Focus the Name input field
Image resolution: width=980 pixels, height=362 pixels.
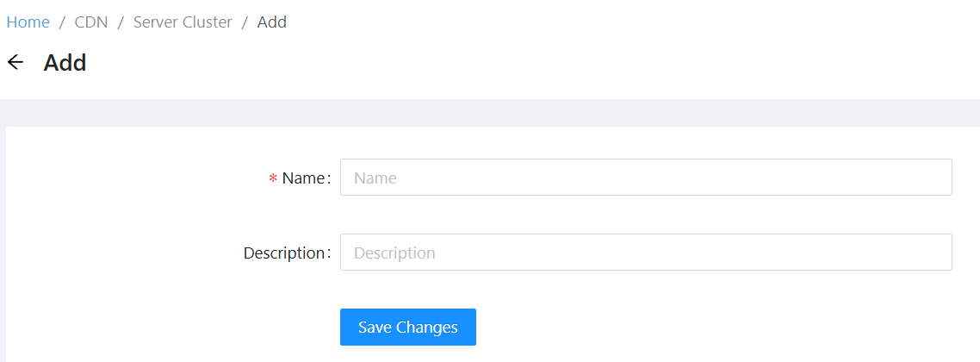pyautogui.click(x=646, y=178)
